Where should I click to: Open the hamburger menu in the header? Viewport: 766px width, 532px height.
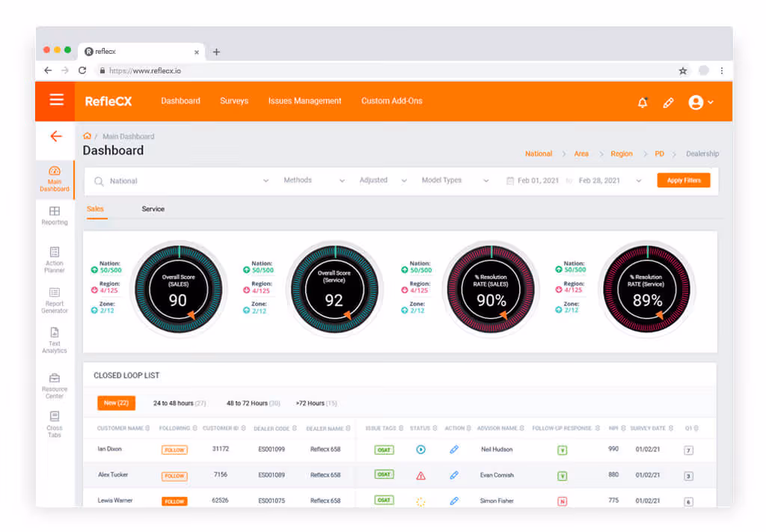(57, 100)
